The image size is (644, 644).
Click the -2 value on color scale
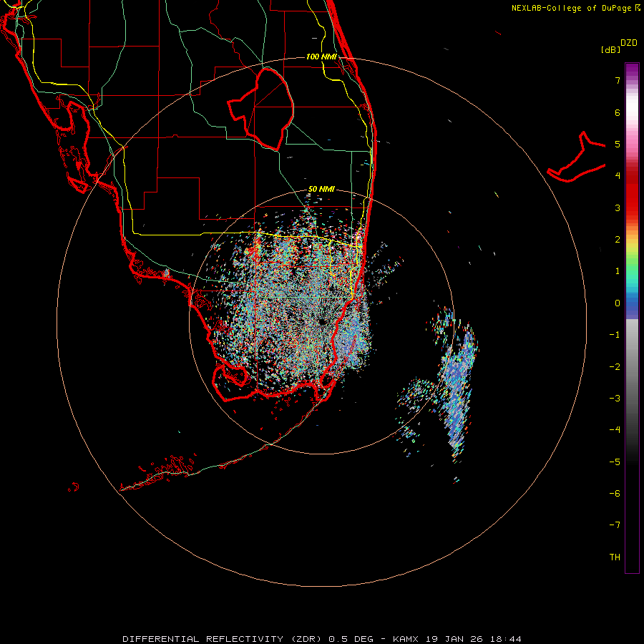tap(615, 367)
